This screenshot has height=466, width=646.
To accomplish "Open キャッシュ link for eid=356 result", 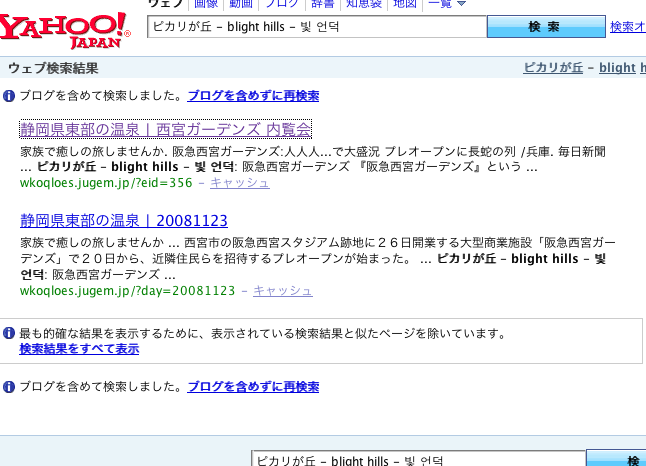I will point(240,183).
